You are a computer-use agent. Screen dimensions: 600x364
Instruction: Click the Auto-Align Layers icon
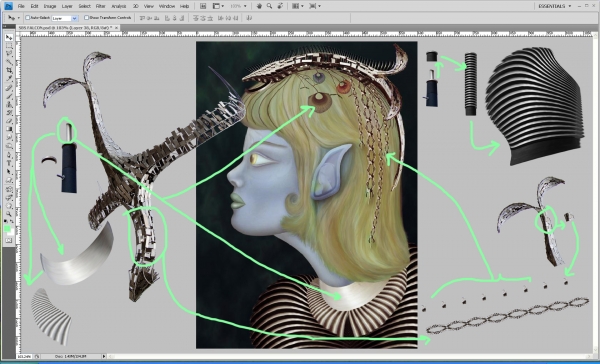(249, 18)
